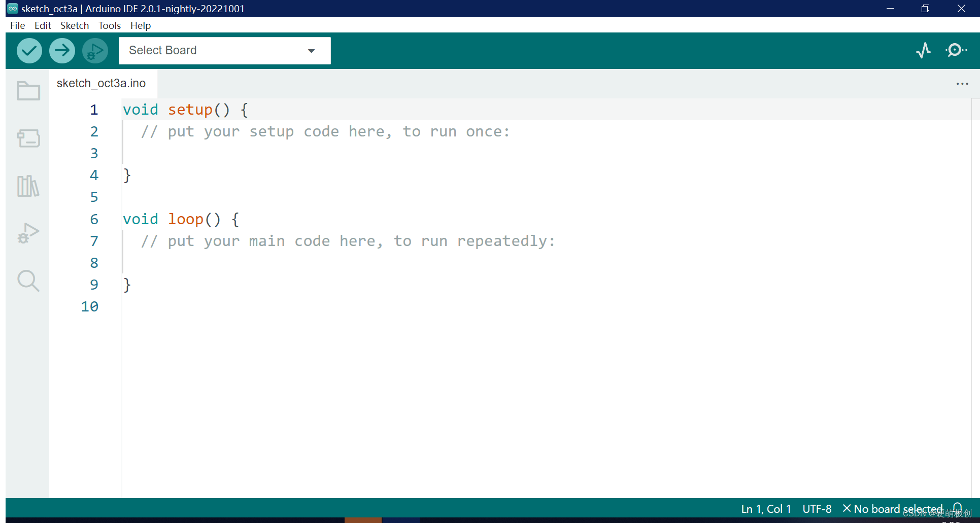Open the File menu
This screenshot has width=980, height=523.
[18, 25]
